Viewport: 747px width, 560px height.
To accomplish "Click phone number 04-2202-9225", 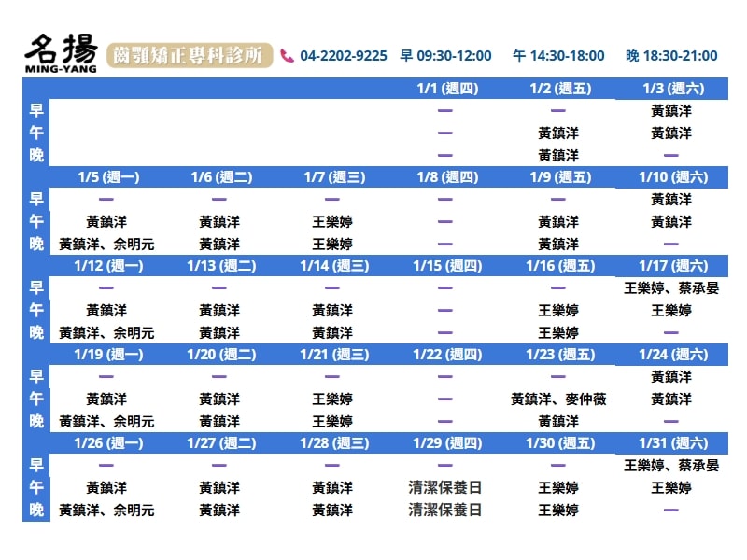I will (345, 56).
